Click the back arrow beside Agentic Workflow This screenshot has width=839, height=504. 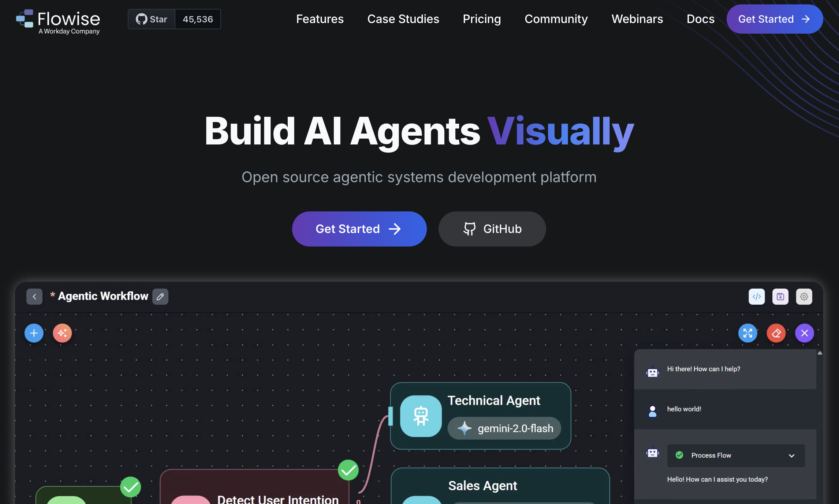[x=34, y=297]
